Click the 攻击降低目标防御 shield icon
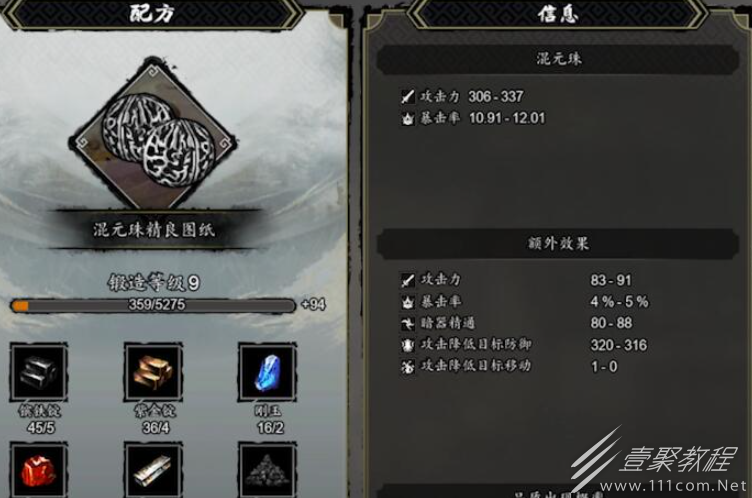Viewport: 752px width, 498px height. pyautogui.click(x=408, y=345)
